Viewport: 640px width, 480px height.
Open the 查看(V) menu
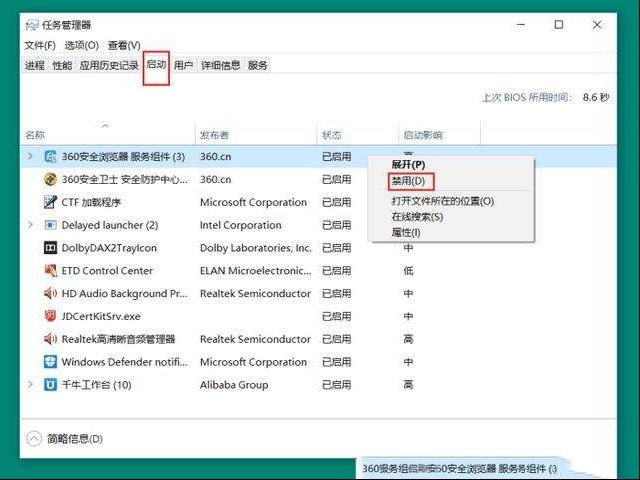click(124, 45)
